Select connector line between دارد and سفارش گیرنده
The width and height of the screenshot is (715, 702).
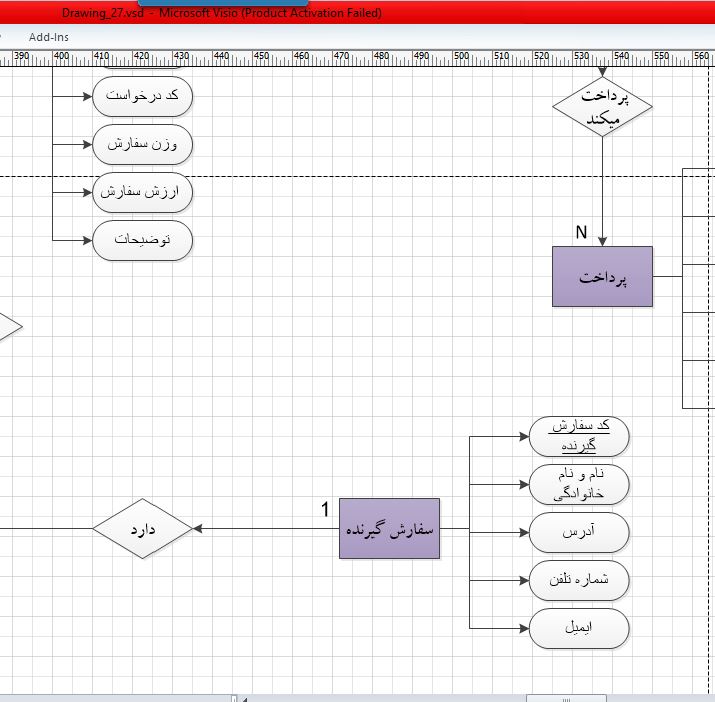[266, 529]
